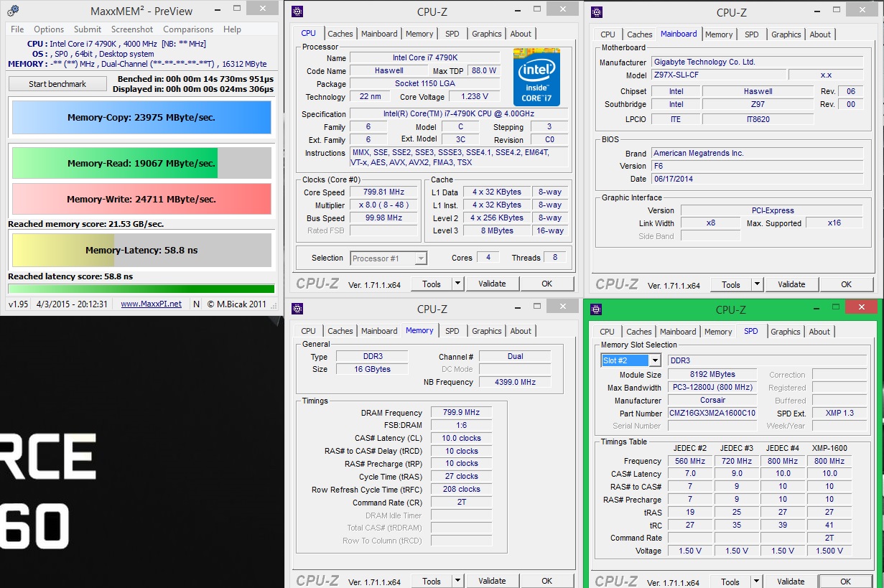Click CPU-Z icon in the processor window title bar
The width and height of the screenshot is (884, 588).
(x=297, y=11)
